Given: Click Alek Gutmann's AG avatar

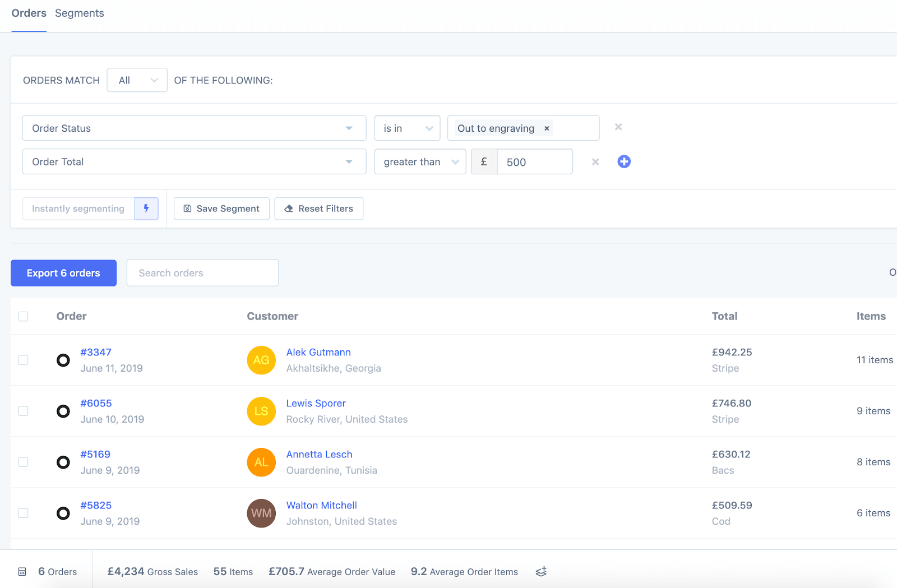Looking at the screenshot, I should tap(261, 360).
